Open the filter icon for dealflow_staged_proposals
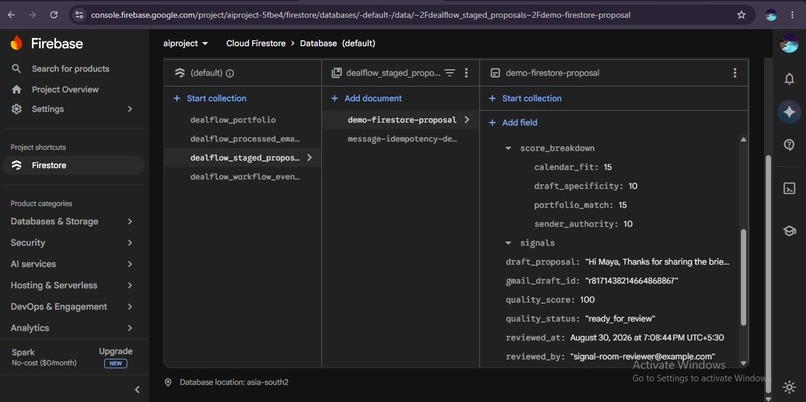The width and height of the screenshot is (806, 402). [x=450, y=73]
